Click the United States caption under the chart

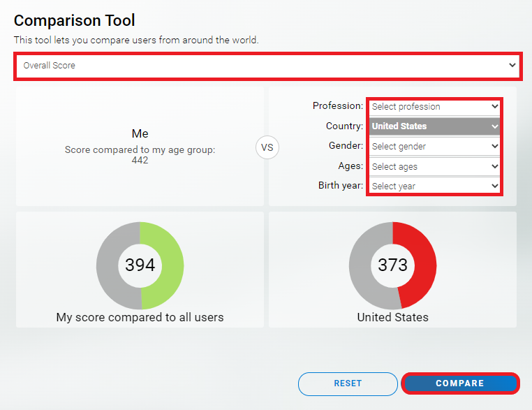392,317
